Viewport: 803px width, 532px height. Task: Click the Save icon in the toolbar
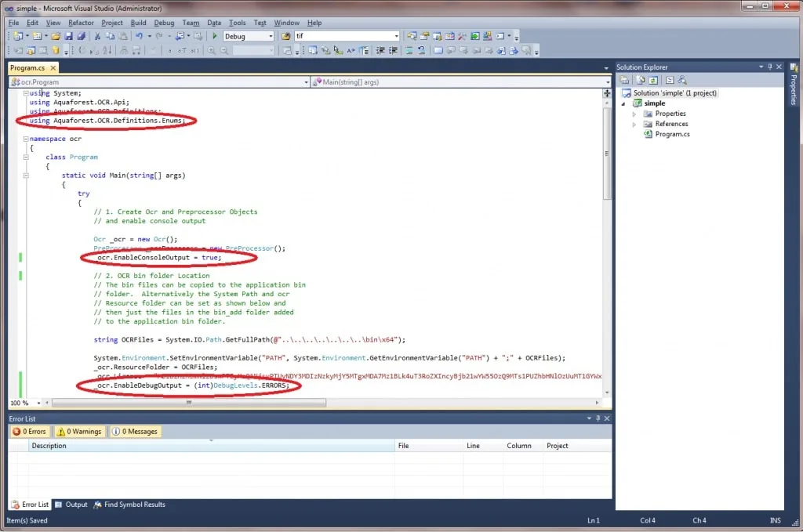click(x=69, y=36)
